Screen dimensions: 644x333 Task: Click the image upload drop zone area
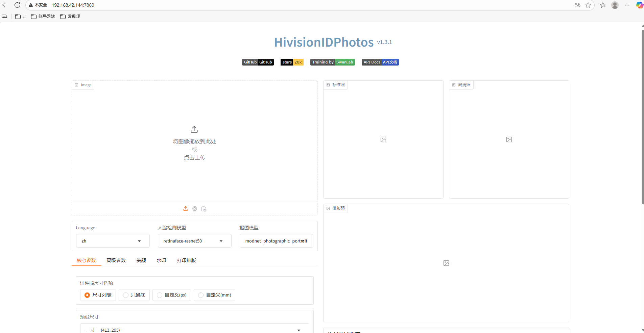pyautogui.click(x=194, y=142)
